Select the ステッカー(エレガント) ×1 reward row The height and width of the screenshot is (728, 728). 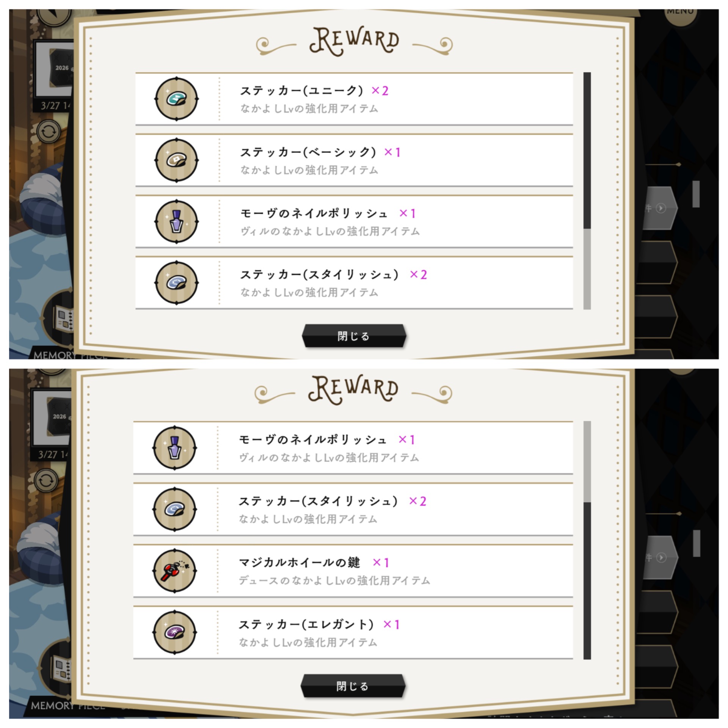tap(353, 632)
